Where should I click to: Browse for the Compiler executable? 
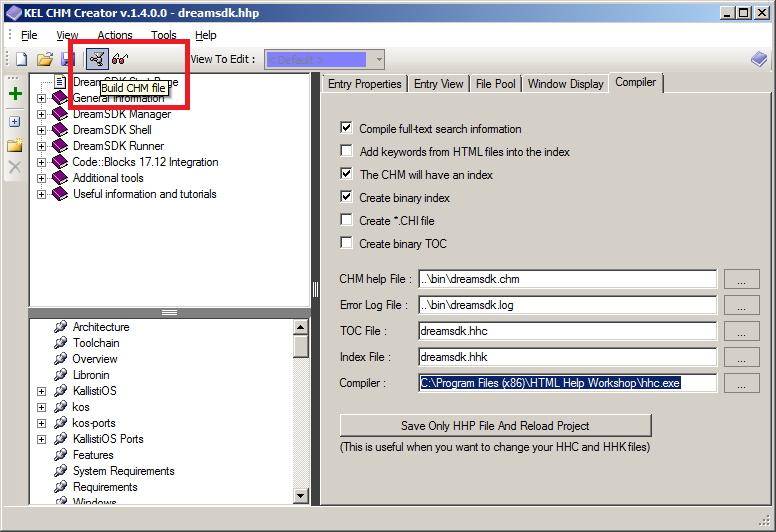click(741, 383)
